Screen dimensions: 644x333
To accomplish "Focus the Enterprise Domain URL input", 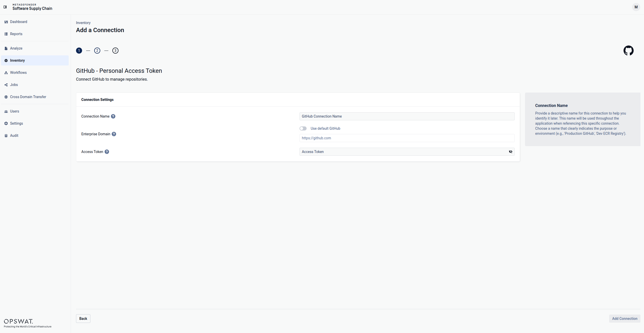I will tap(407, 138).
